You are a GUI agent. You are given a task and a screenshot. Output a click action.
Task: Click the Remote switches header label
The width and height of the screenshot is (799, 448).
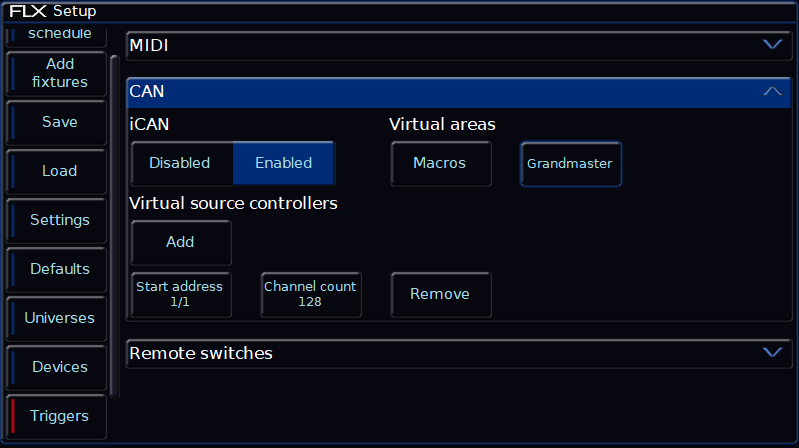pos(201,353)
